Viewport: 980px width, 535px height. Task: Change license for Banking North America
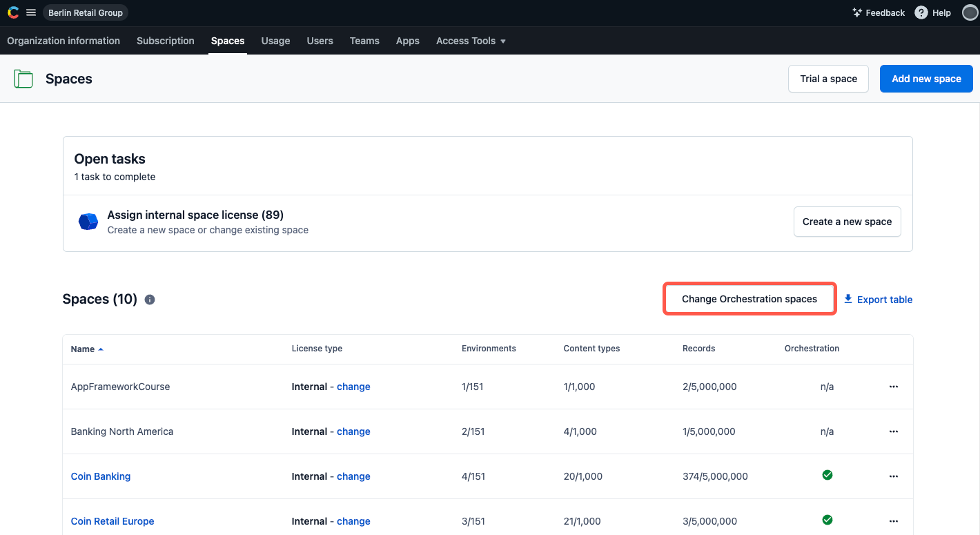click(x=353, y=431)
